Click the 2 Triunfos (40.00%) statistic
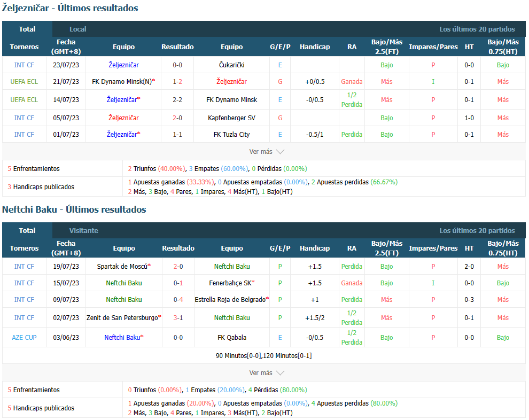The width and height of the screenshot is (529, 420). coord(157,168)
